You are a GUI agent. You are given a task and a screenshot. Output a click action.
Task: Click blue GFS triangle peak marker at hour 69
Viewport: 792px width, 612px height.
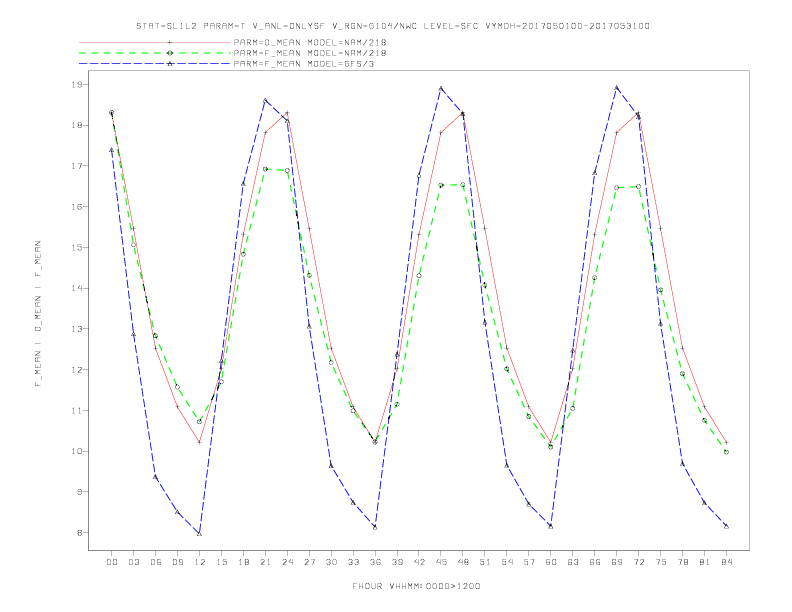coord(617,88)
